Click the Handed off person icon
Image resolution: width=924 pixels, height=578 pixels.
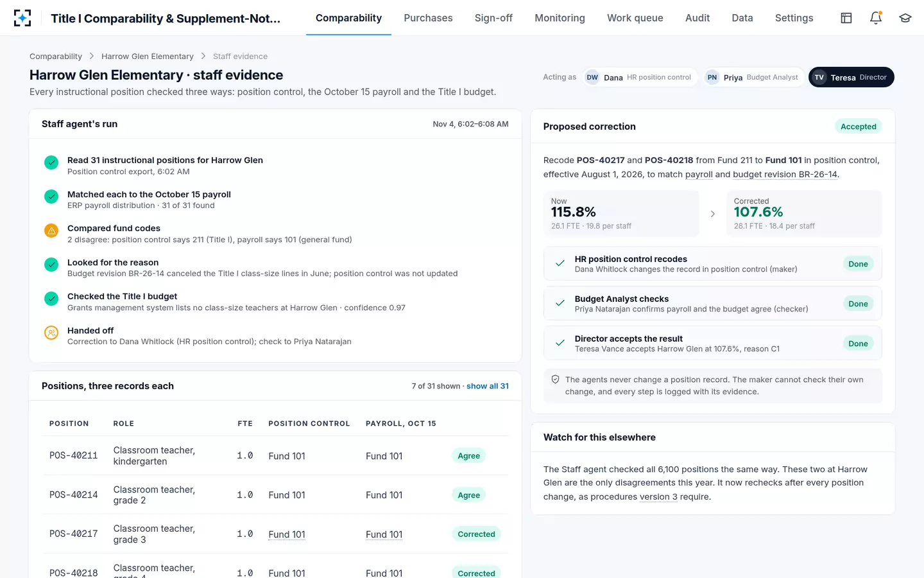click(x=51, y=333)
